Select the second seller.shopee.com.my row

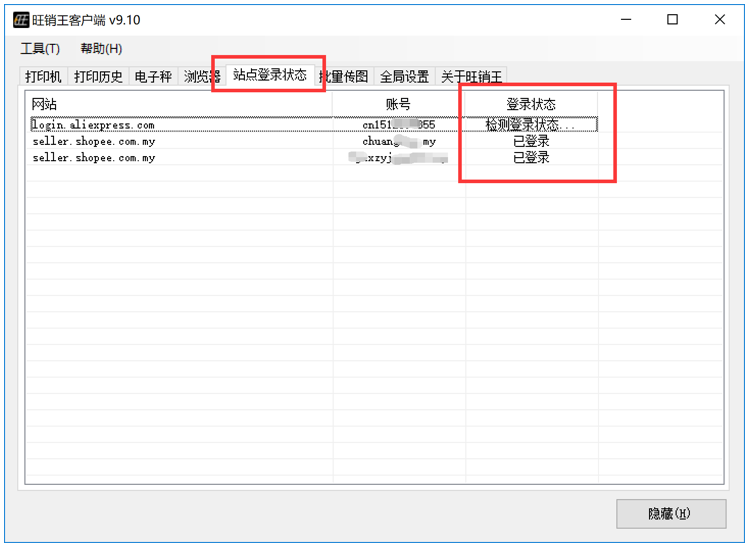pyautogui.click(x=314, y=158)
